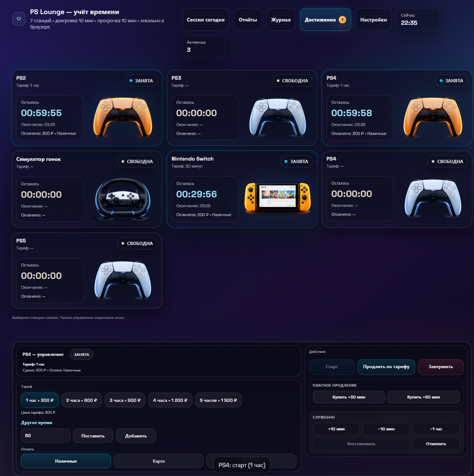Choose the 2 часа • 600 ₽ tariff

tap(82, 400)
